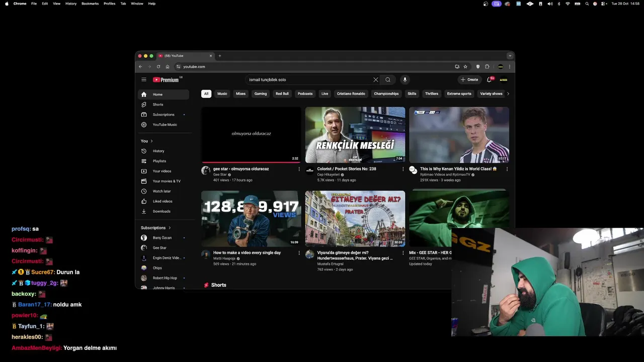This screenshot has height=362, width=644.
Task: Click in the YouTube search input field
Action: coord(309,79)
